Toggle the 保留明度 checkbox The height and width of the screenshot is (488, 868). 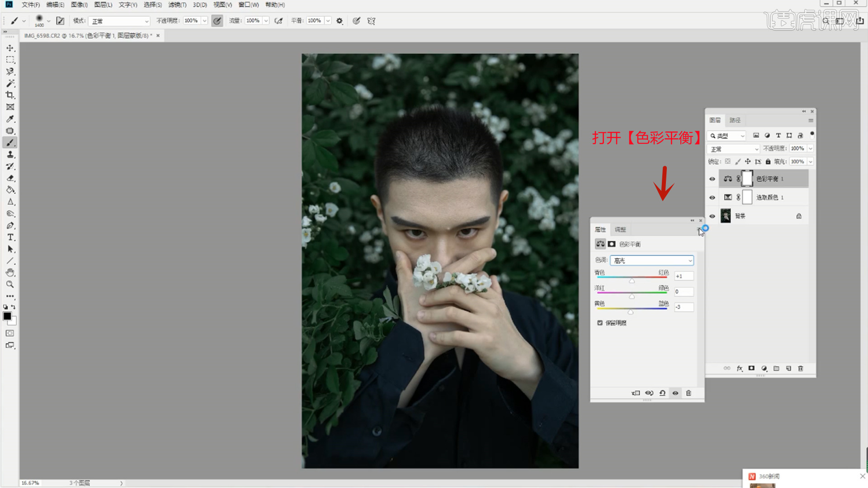[x=600, y=323]
